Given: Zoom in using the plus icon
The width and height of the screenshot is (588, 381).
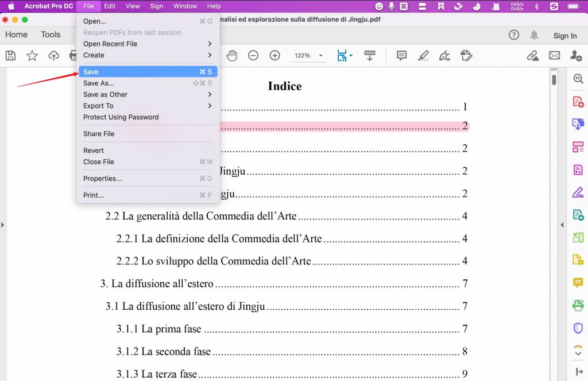Looking at the screenshot, I should click(274, 55).
